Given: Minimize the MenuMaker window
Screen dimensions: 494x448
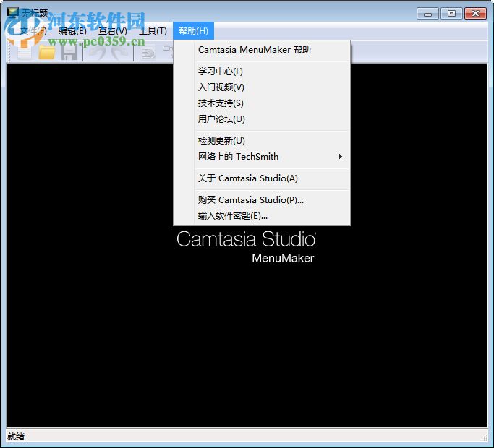Looking at the screenshot, I should pyautogui.click(x=427, y=14).
